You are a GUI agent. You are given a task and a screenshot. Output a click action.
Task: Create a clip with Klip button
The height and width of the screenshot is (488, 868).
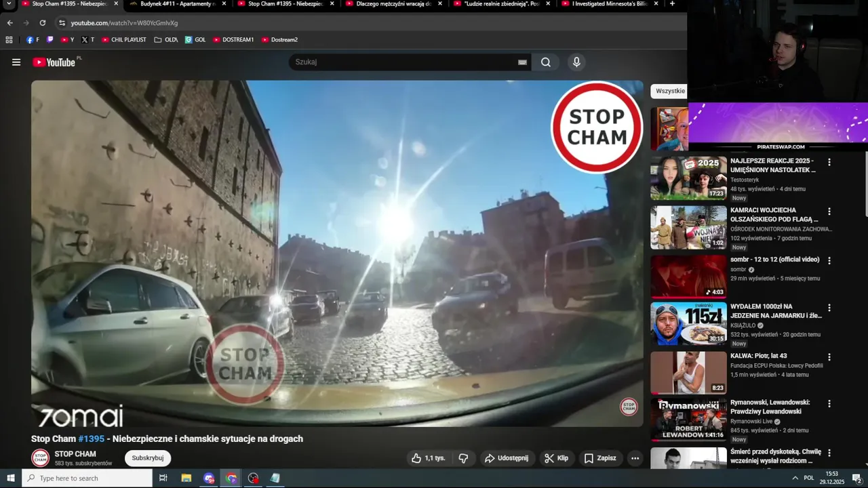pyautogui.click(x=557, y=458)
